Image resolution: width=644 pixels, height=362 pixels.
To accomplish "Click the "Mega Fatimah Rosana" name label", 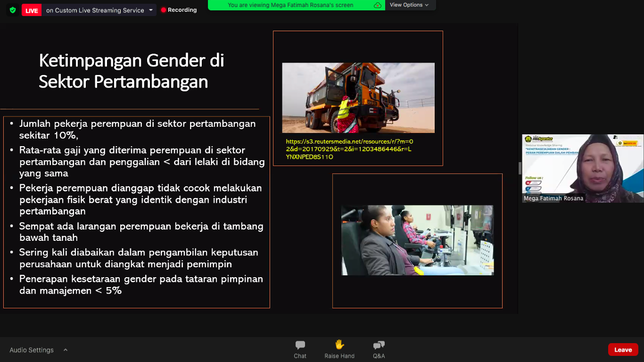I will click(x=553, y=198).
